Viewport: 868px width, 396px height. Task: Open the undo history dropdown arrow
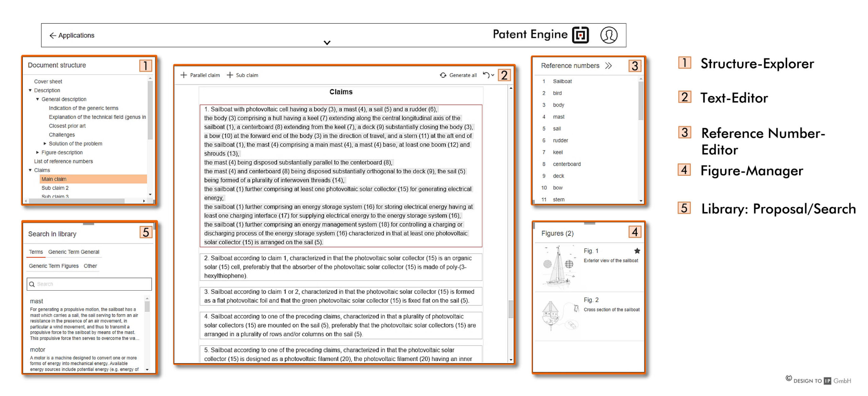tap(493, 75)
